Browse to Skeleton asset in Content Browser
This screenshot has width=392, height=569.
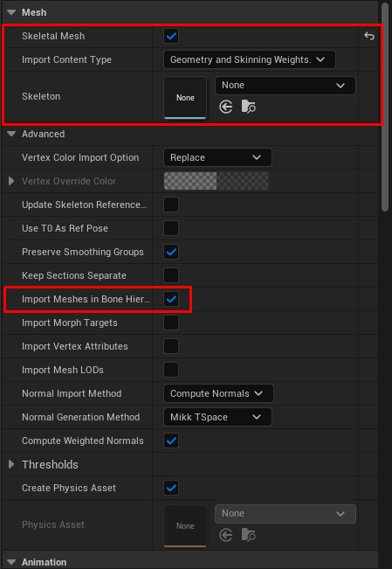point(249,107)
